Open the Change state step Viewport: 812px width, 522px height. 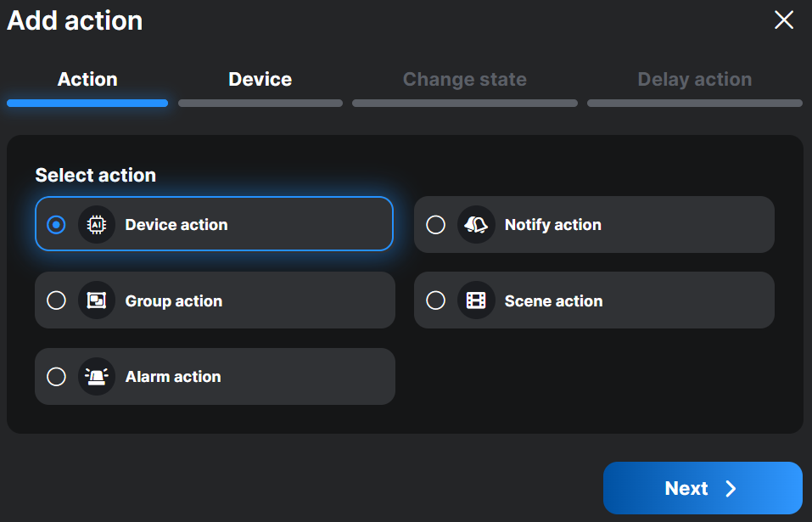coord(464,79)
